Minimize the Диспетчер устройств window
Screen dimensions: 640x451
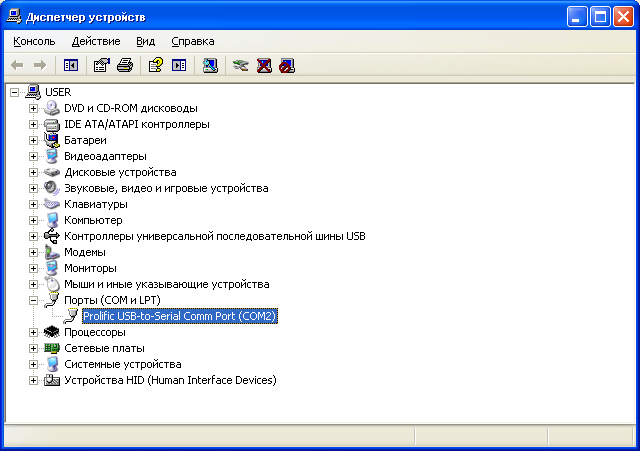tap(577, 17)
